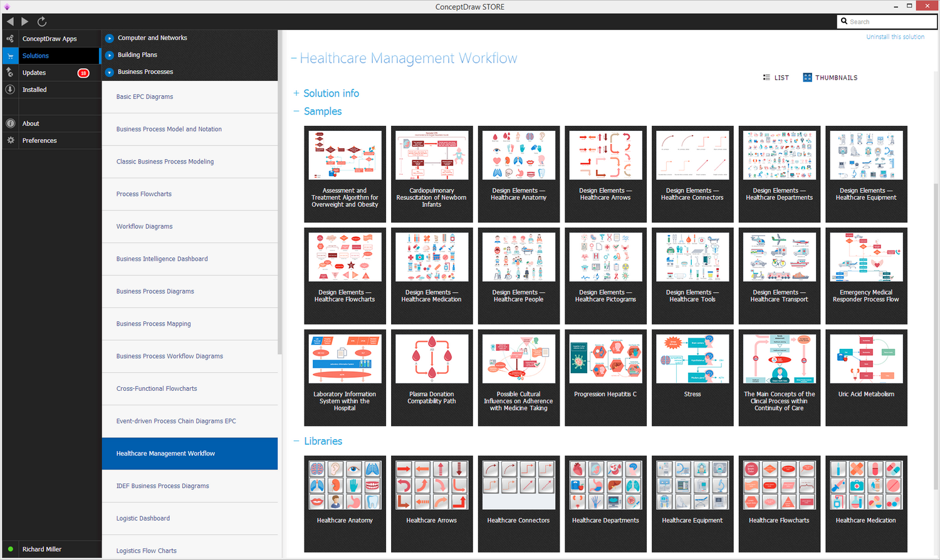Open Design Elements Healthcare Arrows sample

click(x=605, y=174)
